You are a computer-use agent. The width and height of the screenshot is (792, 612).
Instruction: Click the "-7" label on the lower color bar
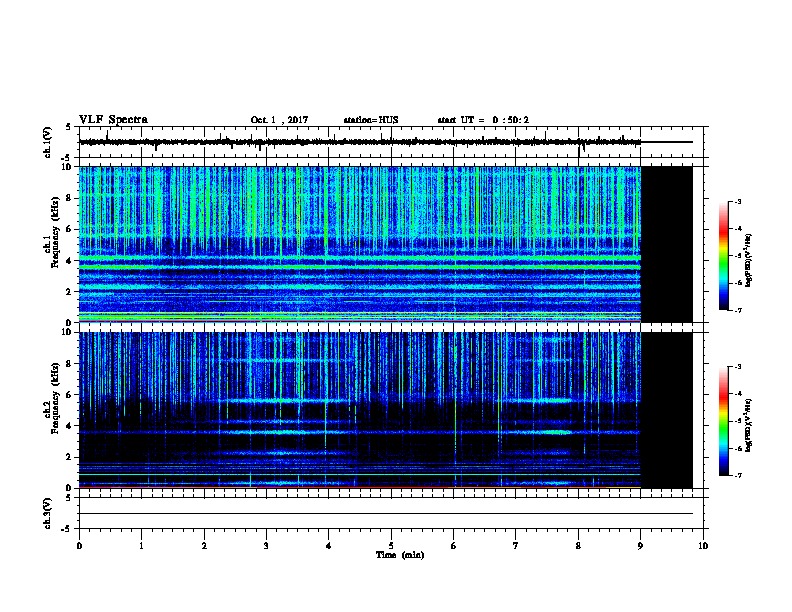click(x=737, y=476)
